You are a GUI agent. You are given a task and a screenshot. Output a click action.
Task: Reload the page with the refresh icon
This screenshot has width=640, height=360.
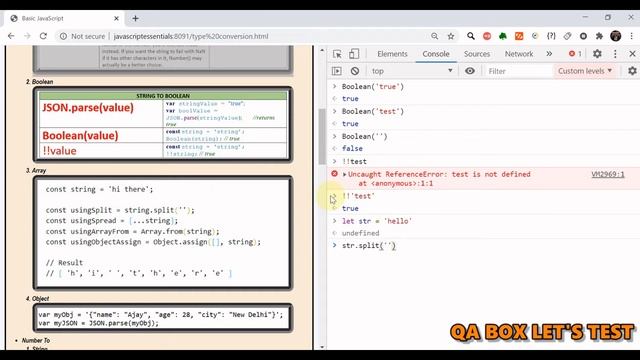(x=43, y=36)
